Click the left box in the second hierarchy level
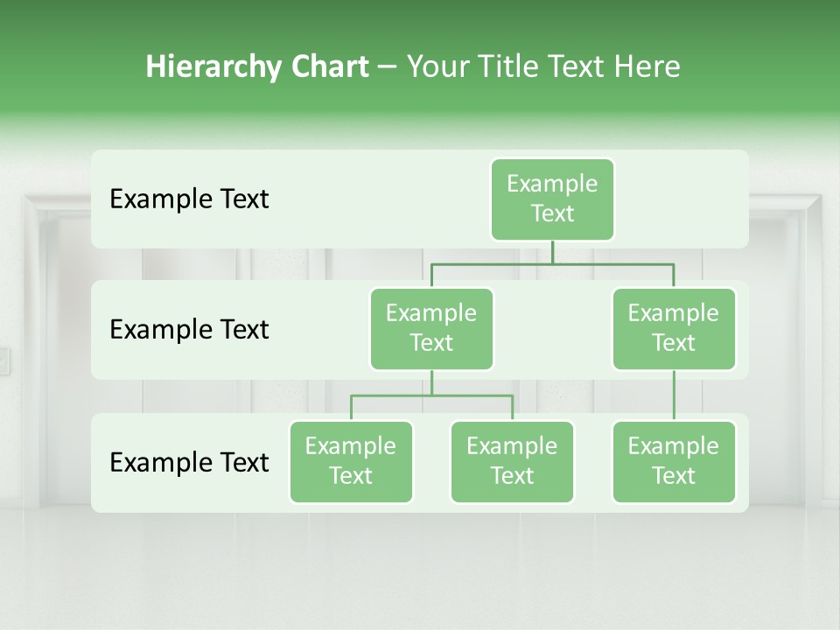This screenshot has width=840, height=630. pyautogui.click(x=431, y=328)
